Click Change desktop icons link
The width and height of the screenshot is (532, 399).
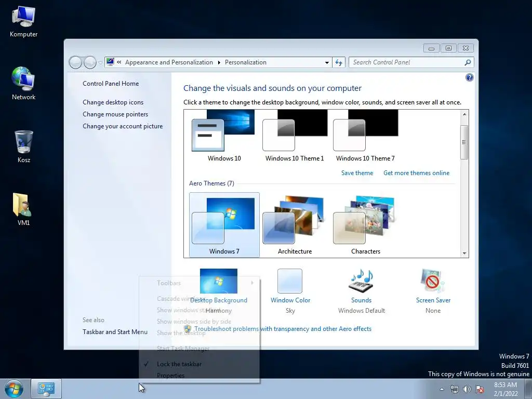[x=113, y=102]
